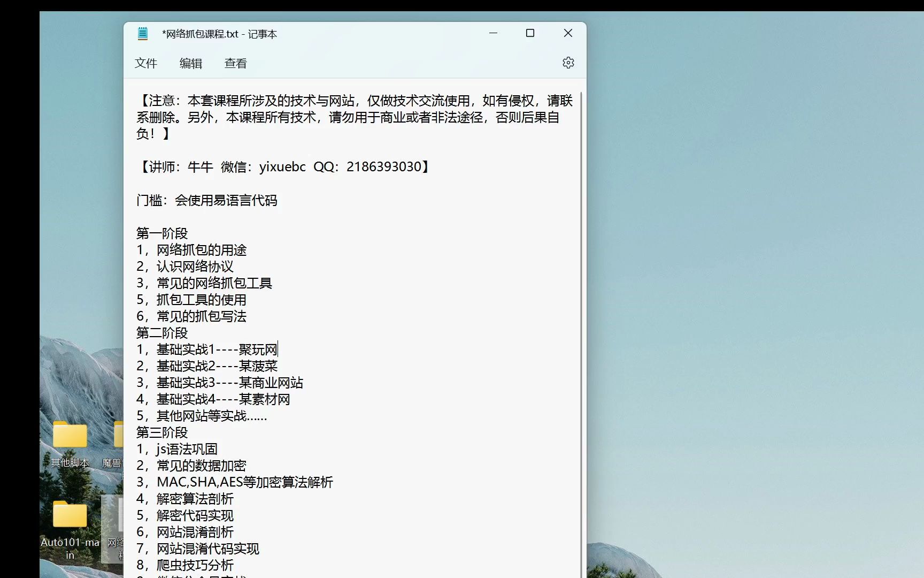Click the line 第三阶段
Viewport: 924px width, 578px height.
[162, 432]
